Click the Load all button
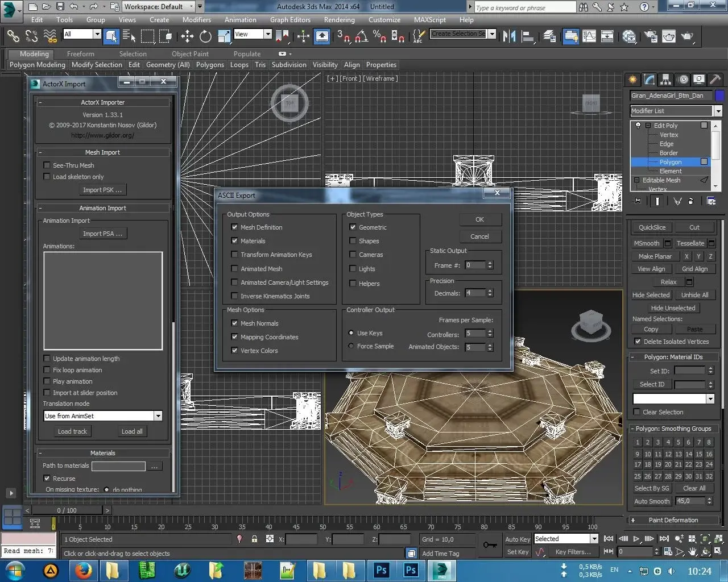 coord(132,431)
